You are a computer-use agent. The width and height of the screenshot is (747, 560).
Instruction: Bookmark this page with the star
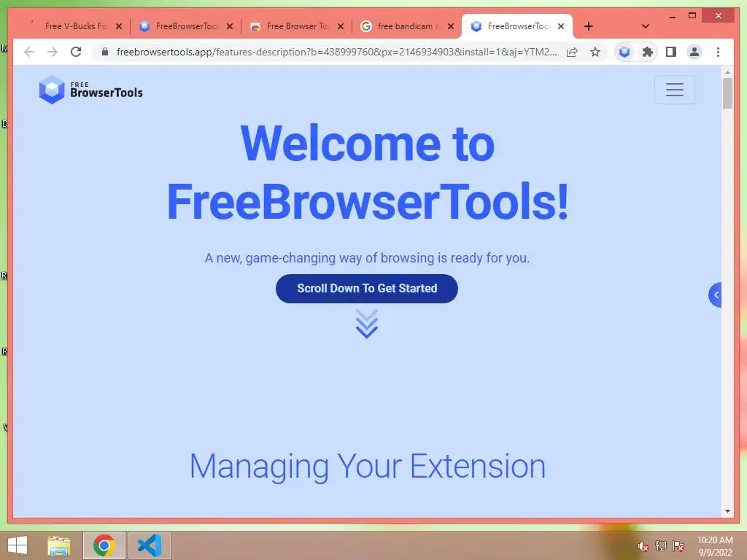click(x=595, y=52)
